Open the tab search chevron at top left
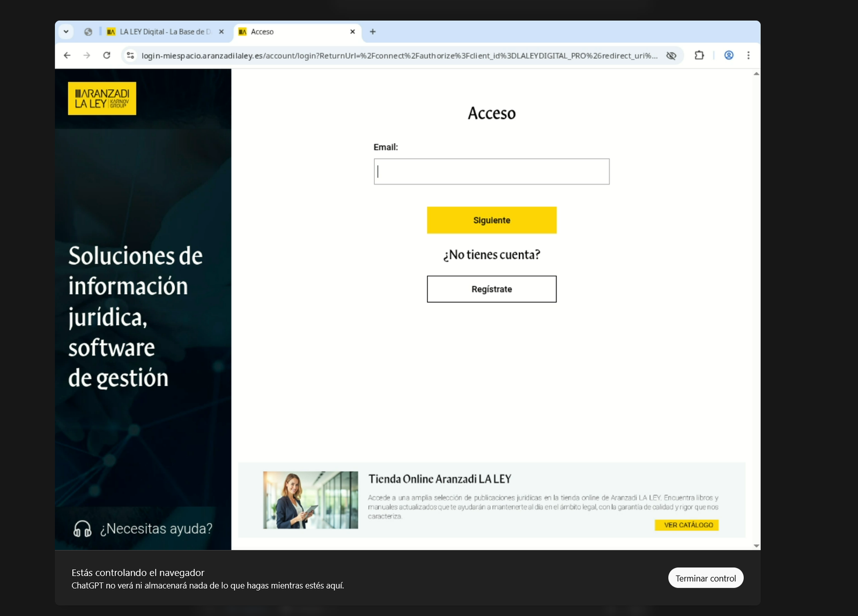This screenshot has height=616, width=858. point(65,32)
